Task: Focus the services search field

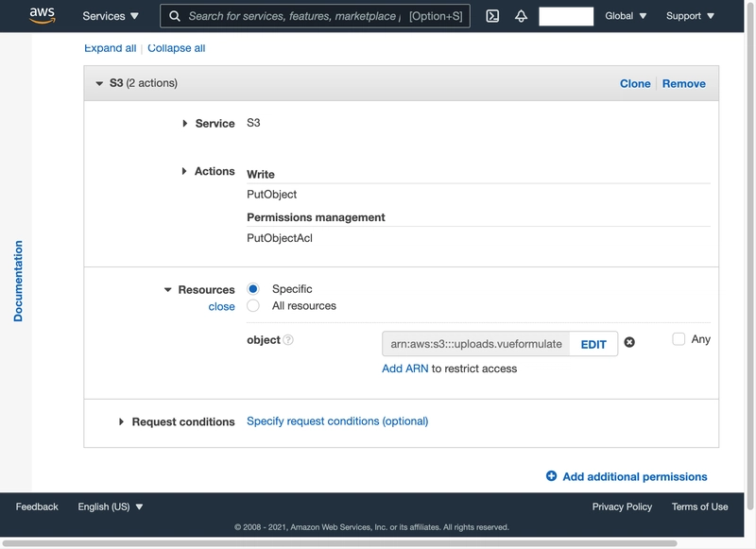Action: tap(315, 16)
